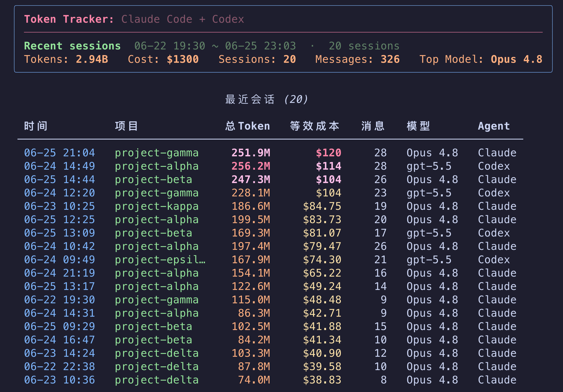Click the "最近会话 (20)" table title
The width and height of the screenshot is (563, 392).
[267, 99]
